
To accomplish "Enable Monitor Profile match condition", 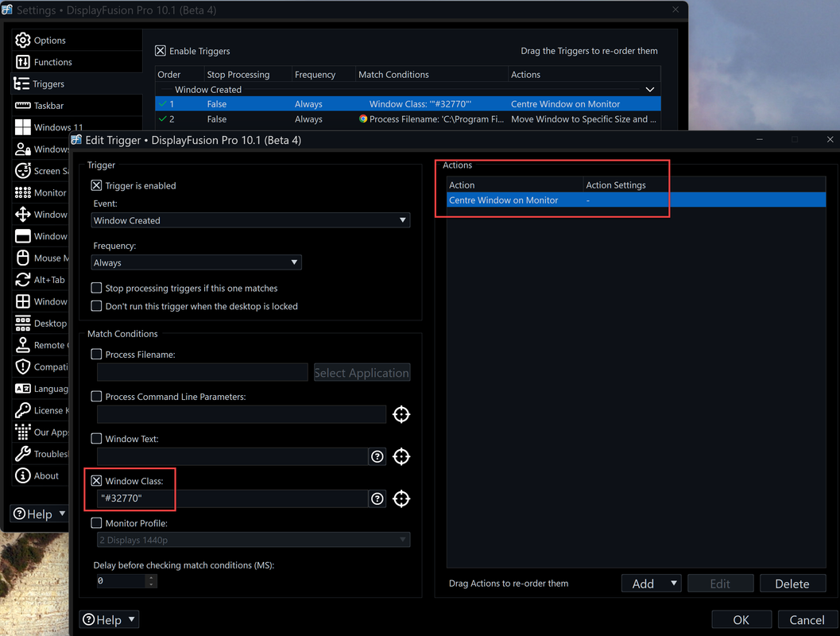I will coord(96,523).
